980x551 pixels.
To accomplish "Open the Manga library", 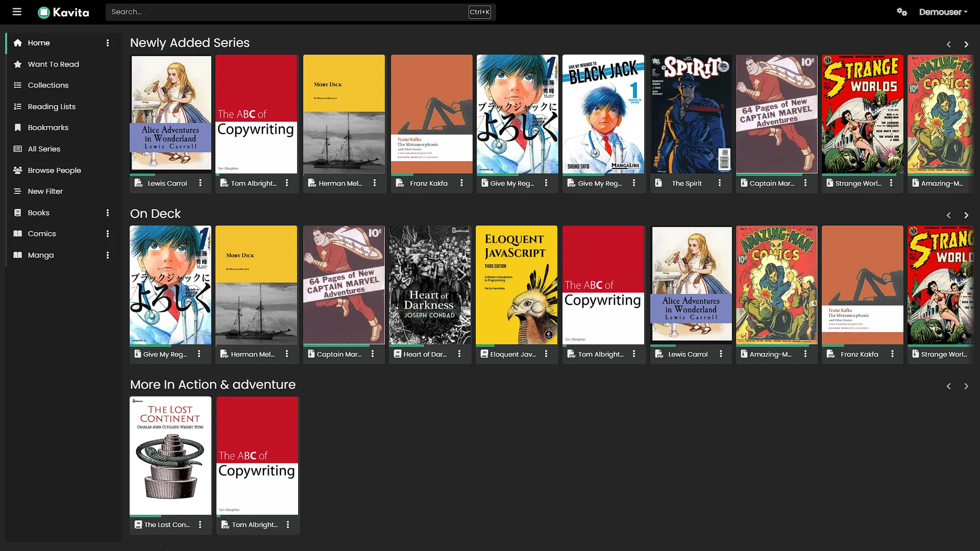I will (41, 255).
